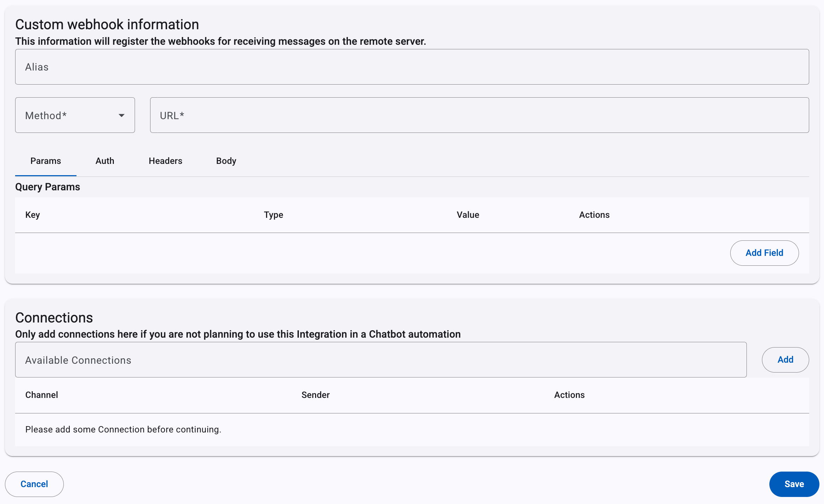Viewport: 824px width, 504px height.
Task: Click the Sender column header
Action: pyautogui.click(x=315, y=395)
